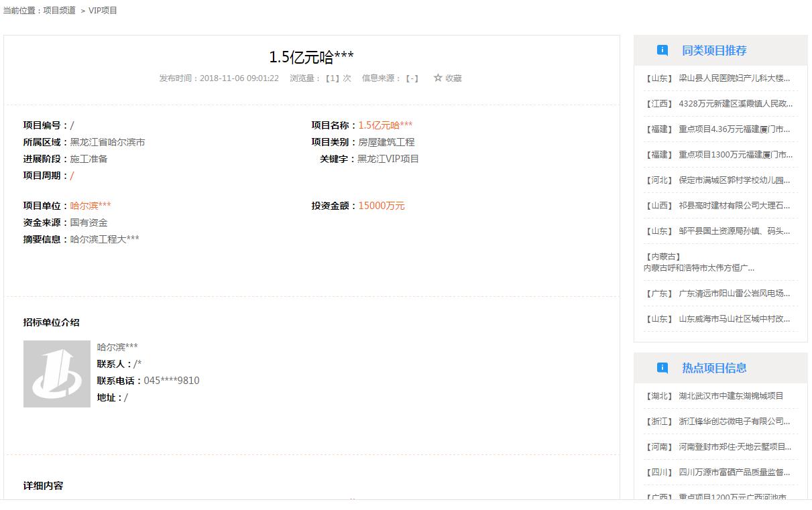Image resolution: width=812 pixels, height=510 pixels.
Task: Click the 施工准备 stage value
Action: pyautogui.click(x=89, y=158)
